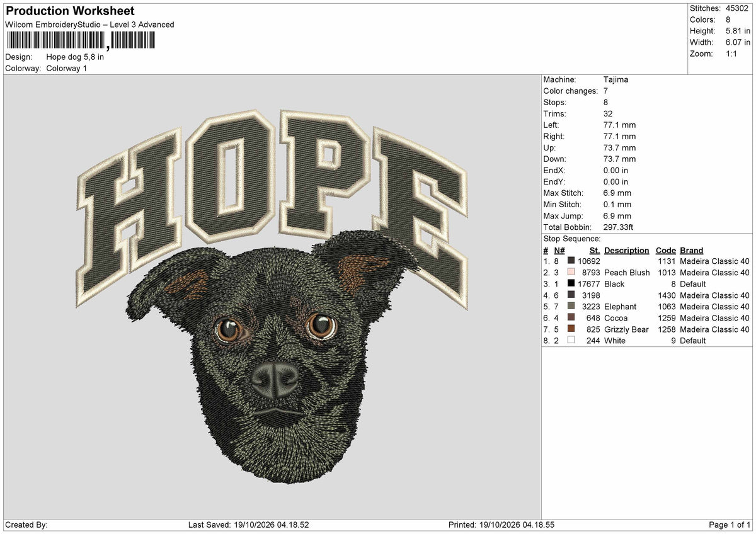756x534 pixels.
Task: Click the 'Page 1 of 1' footer text
Action: [x=730, y=525]
